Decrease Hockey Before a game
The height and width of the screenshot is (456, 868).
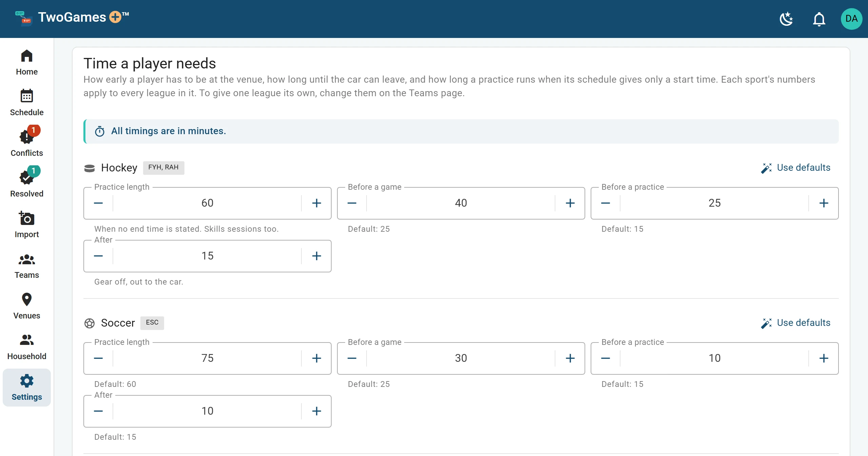point(352,203)
